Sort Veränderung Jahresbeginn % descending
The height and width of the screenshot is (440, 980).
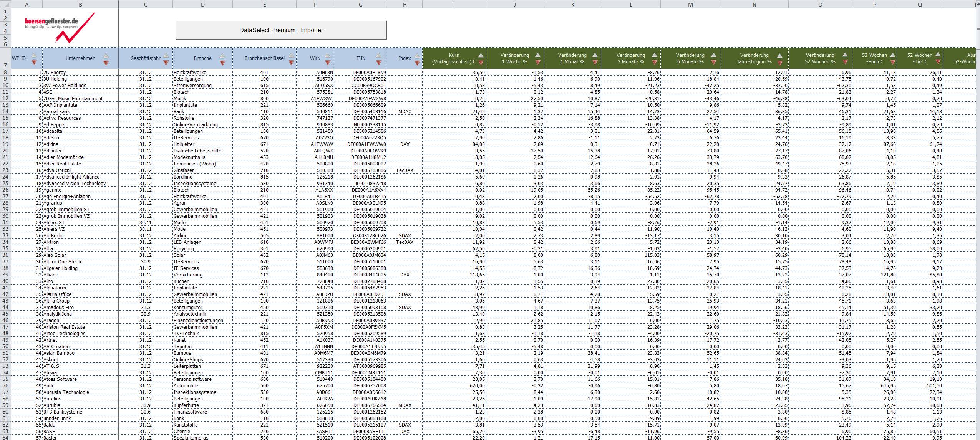point(780,62)
